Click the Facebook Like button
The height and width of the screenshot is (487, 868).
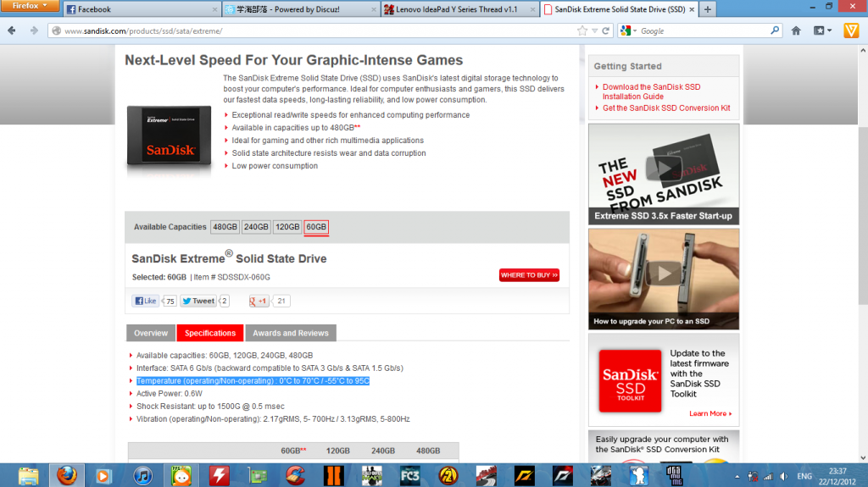pyautogui.click(x=145, y=301)
